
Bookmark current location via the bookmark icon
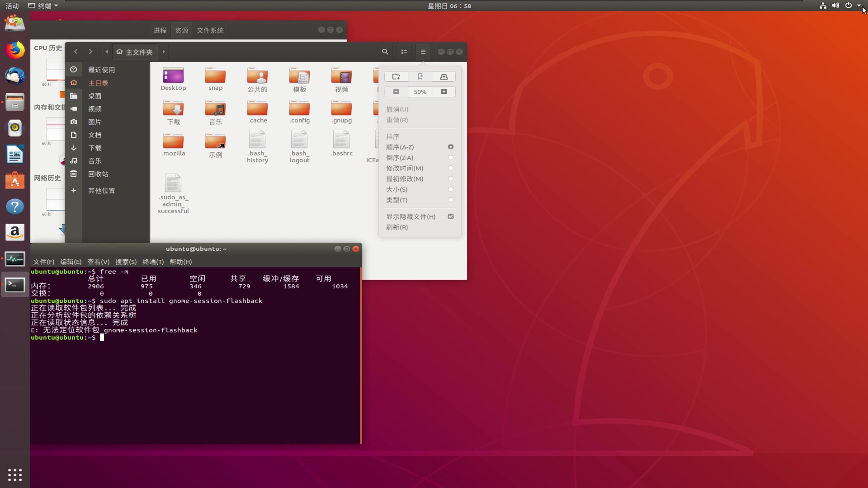420,76
